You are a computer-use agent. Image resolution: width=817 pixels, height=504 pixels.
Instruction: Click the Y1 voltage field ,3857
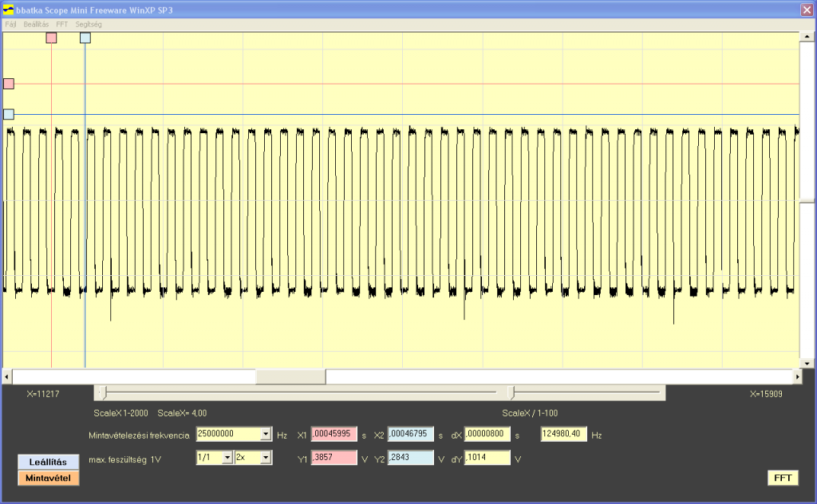(x=334, y=458)
